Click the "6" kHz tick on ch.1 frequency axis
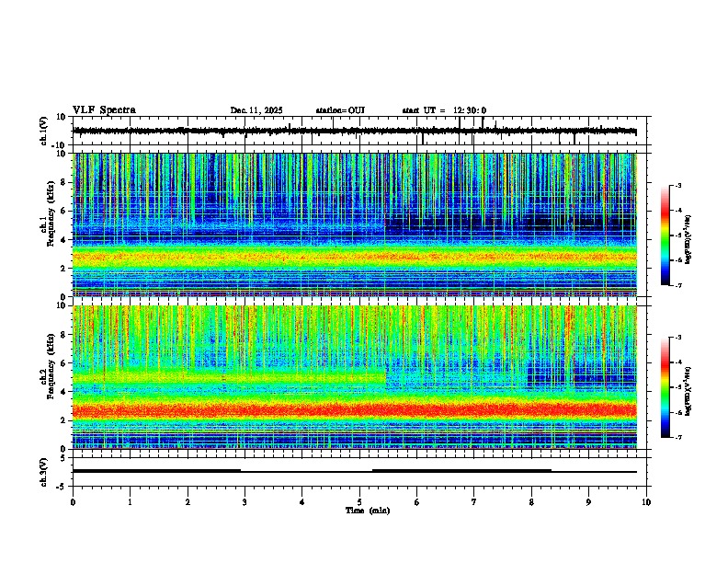This screenshot has width=728, height=563. (64, 211)
